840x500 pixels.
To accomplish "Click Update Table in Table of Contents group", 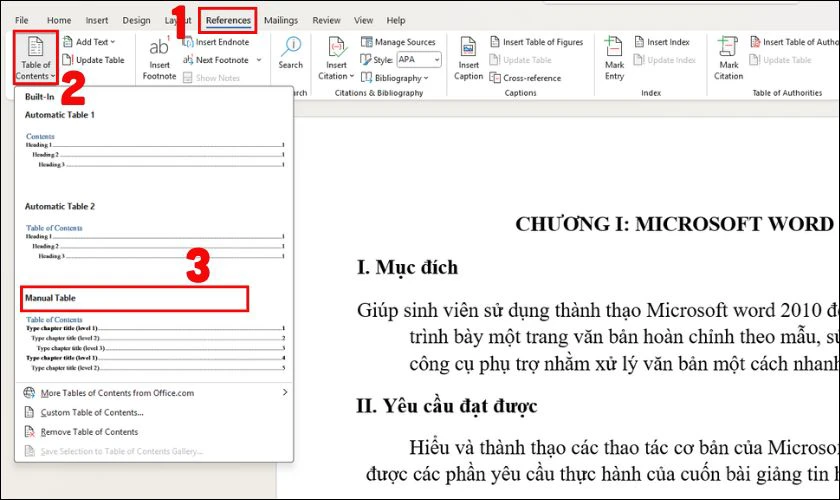I will pyautogui.click(x=94, y=60).
